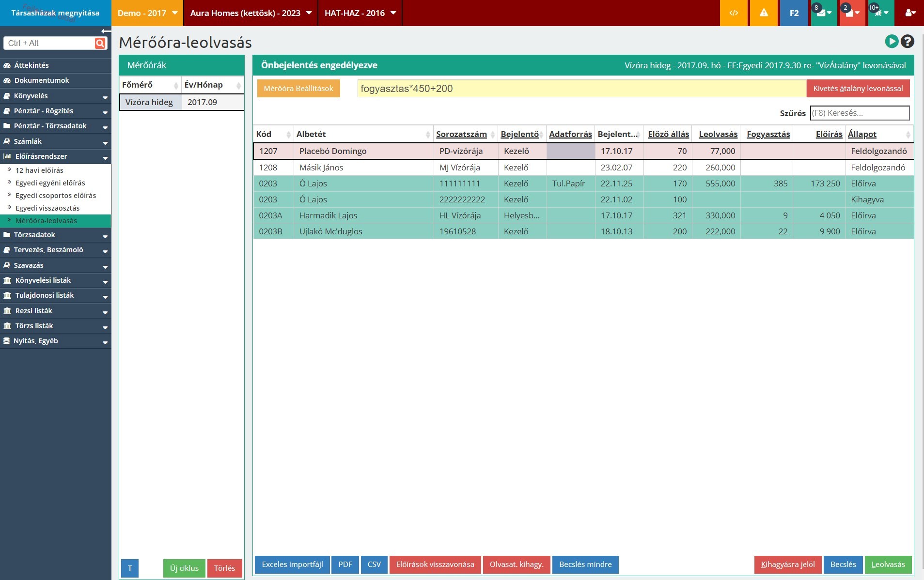Click the Előírások visszavonása button

click(x=435, y=565)
